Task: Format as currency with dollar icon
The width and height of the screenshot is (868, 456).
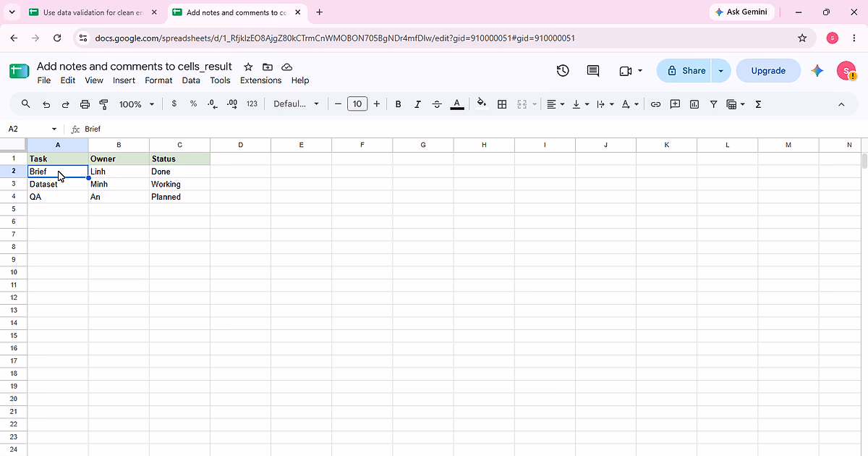Action: tap(174, 104)
